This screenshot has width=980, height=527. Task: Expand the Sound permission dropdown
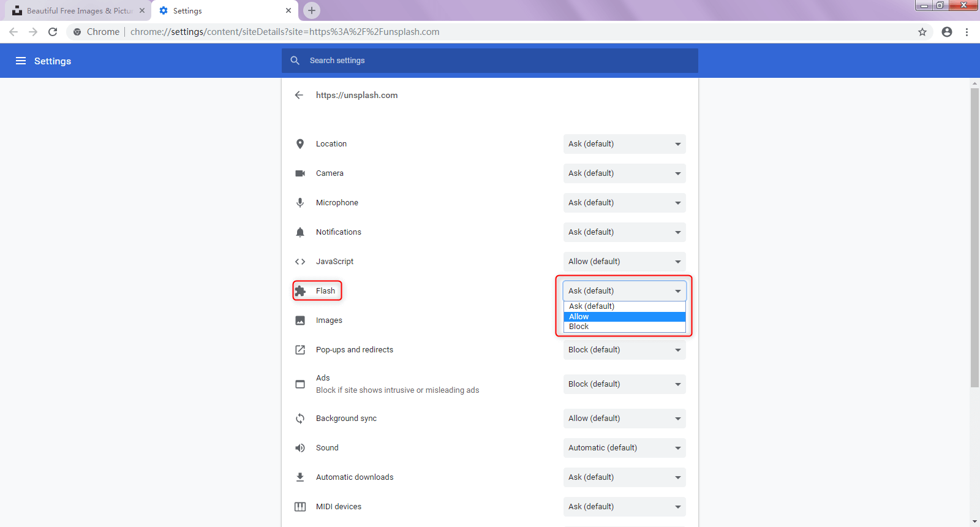(624, 448)
